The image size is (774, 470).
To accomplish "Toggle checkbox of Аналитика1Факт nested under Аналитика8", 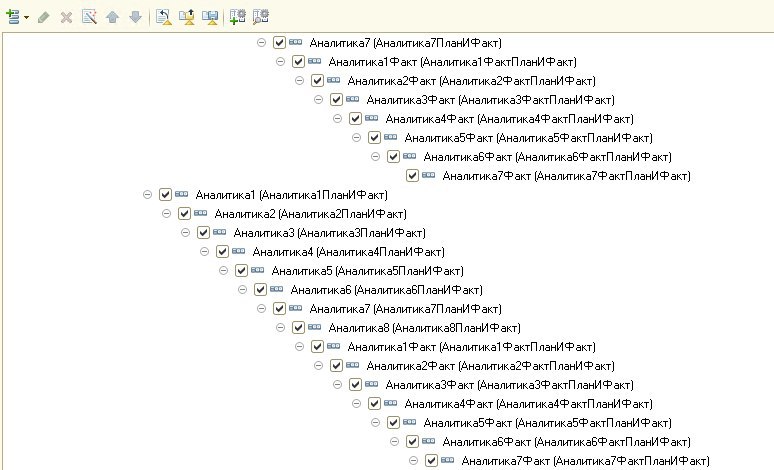I will pos(317,347).
